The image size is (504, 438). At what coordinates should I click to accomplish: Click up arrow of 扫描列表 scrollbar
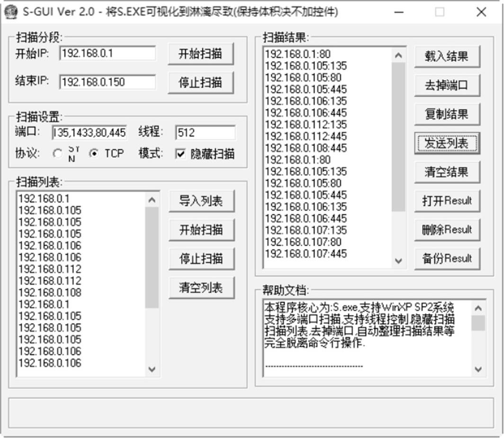click(152, 200)
